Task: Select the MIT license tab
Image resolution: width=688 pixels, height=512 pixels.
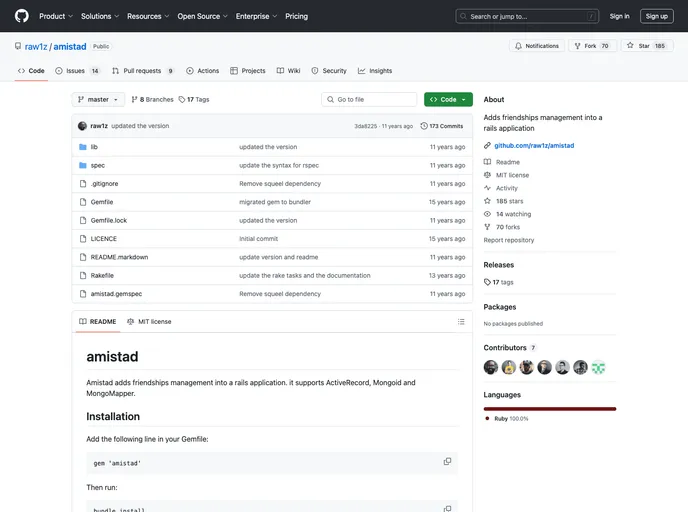Action: pyautogui.click(x=149, y=322)
